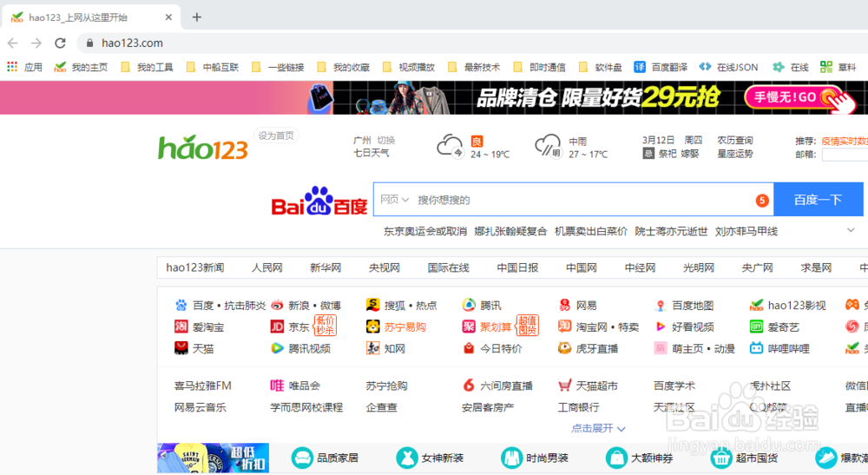868x475 pixels.
Task: Open 视频播放 bookmark folder
Action: [x=409, y=67]
